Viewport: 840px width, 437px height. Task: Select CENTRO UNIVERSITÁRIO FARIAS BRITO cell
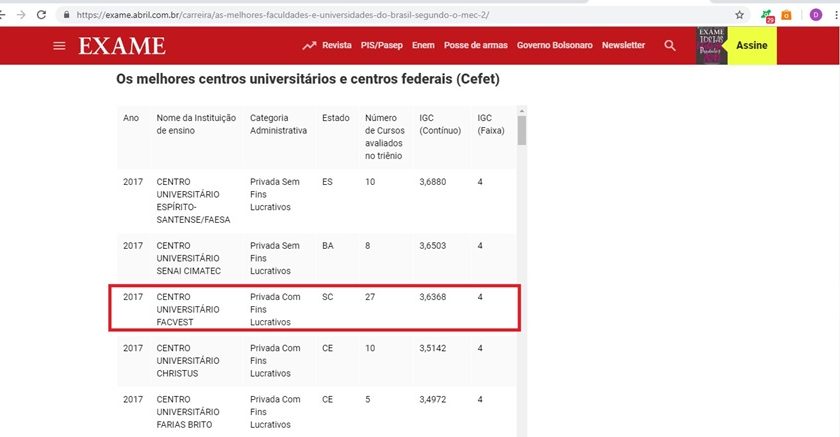(x=188, y=412)
